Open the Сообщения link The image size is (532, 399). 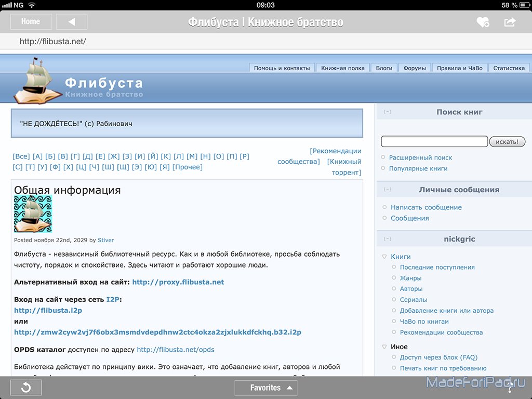pos(410,218)
